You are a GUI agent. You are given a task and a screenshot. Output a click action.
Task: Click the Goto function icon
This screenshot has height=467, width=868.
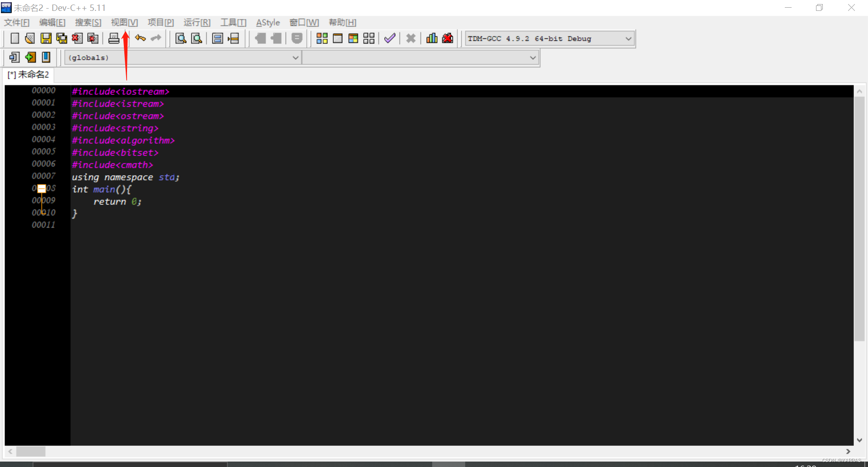[x=217, y=38]
